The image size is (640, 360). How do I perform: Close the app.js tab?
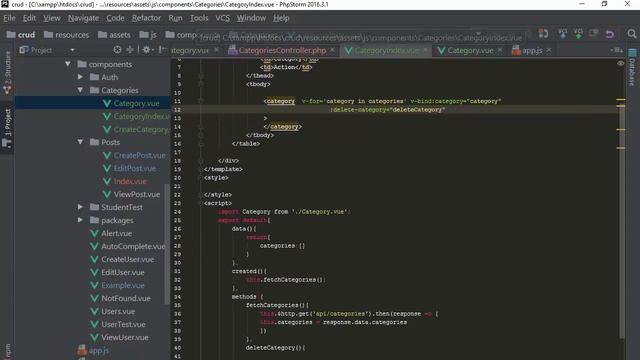coord(549,50)
